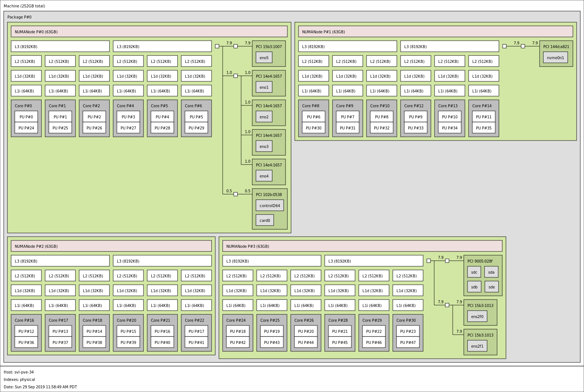Select the sdc disk box
The width and height of the screenshot is (584, 392).
point(474,272)
